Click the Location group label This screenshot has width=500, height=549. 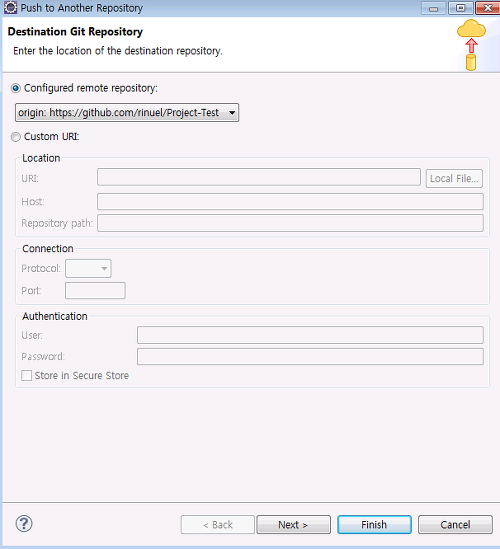coord(41,158)
